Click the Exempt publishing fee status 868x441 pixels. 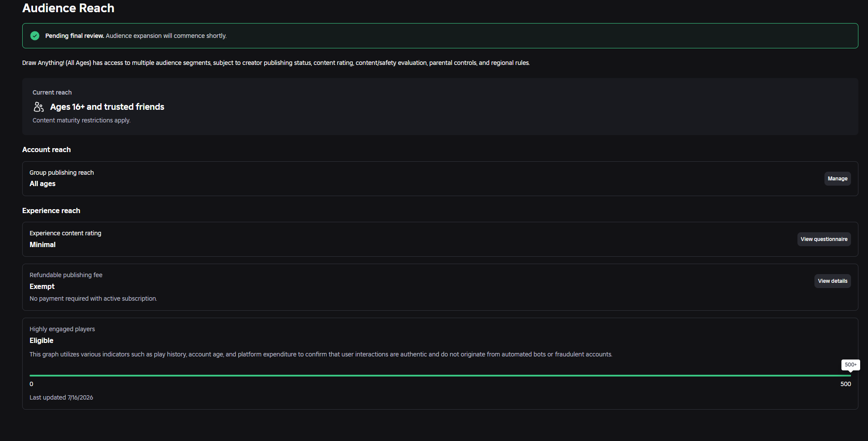(x=42, y=287)
